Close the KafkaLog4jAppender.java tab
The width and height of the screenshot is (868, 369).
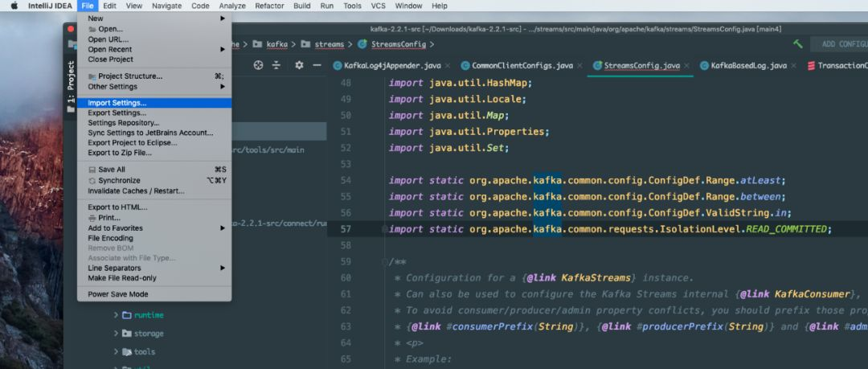(x=448, y=66)
